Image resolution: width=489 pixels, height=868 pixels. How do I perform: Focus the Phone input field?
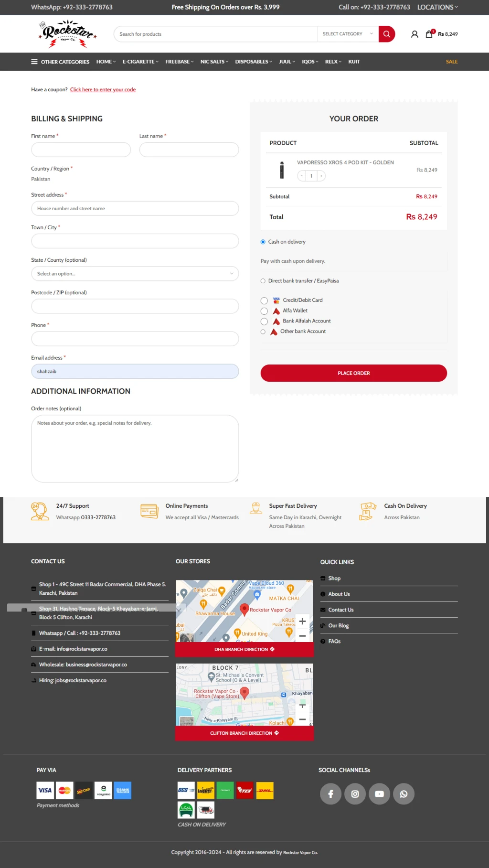(x=135, y=339)
